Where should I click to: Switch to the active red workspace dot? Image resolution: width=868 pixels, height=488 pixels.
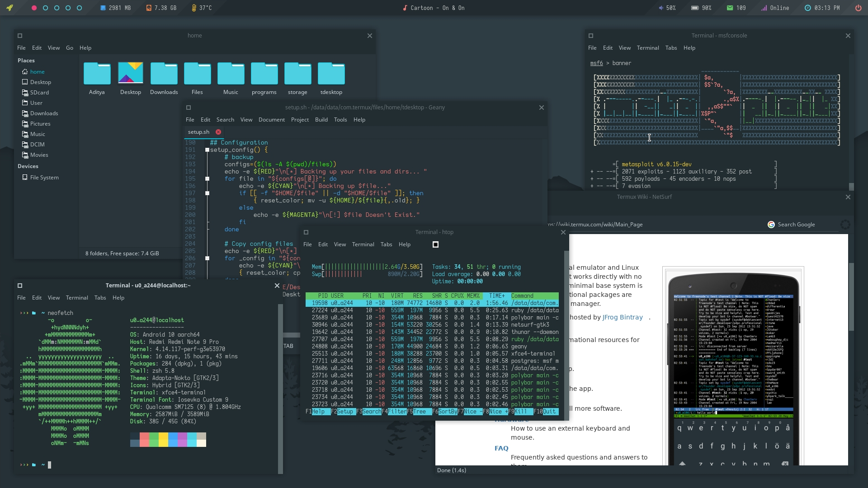pyautogui.click(x=34, y=8)
